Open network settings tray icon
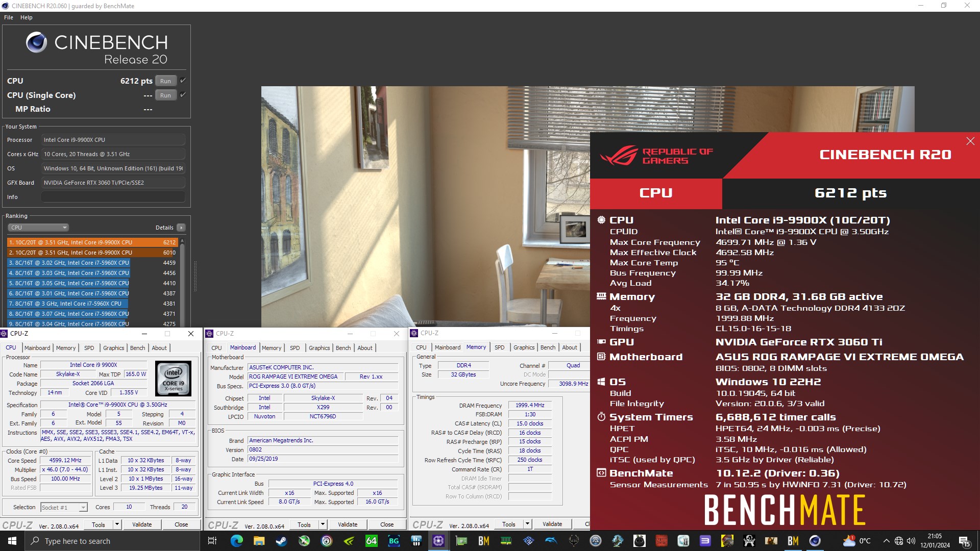 pyautogui.click(x=899, y=541)
